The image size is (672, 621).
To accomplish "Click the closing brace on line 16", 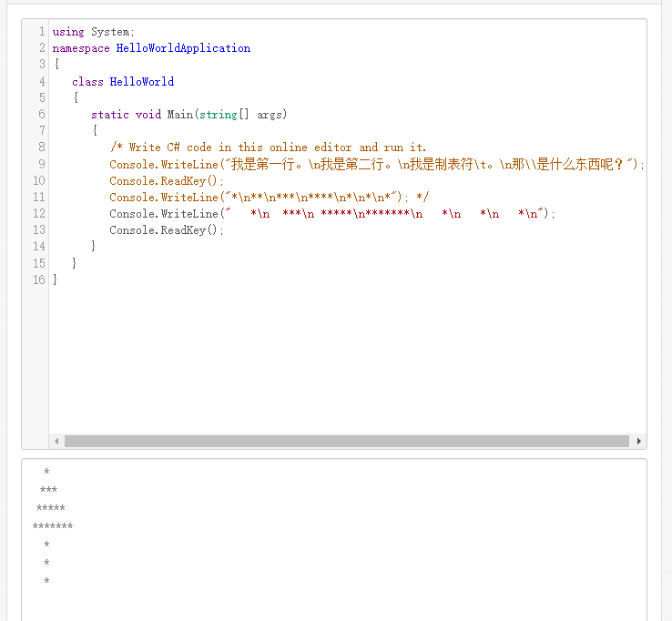I will coord(55,280).
